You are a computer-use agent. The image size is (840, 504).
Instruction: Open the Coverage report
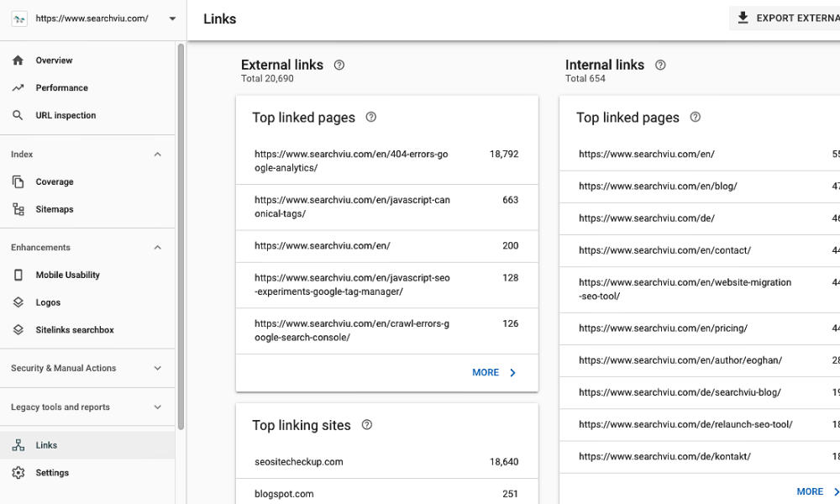click(87, 181)
